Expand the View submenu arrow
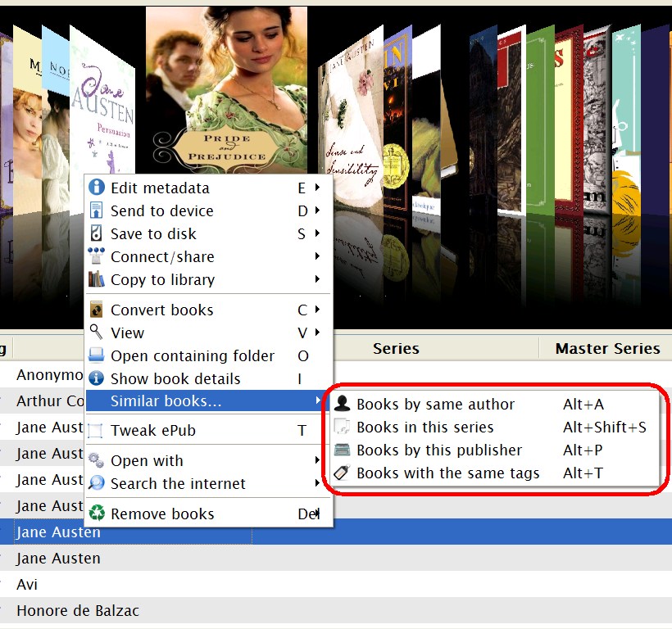 tap(318, 333)
